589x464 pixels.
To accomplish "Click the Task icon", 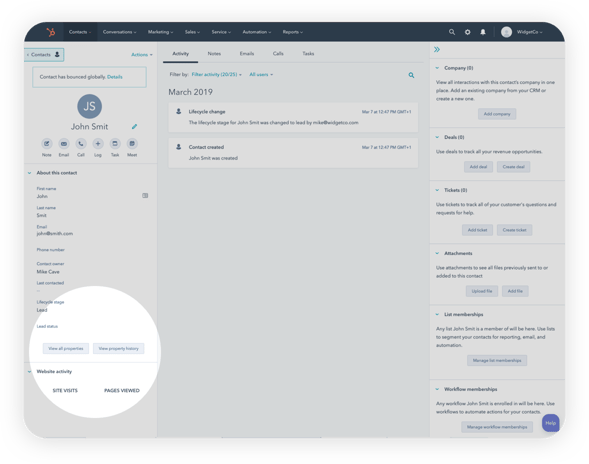I will pyautogui.click(x=115, y=144).
